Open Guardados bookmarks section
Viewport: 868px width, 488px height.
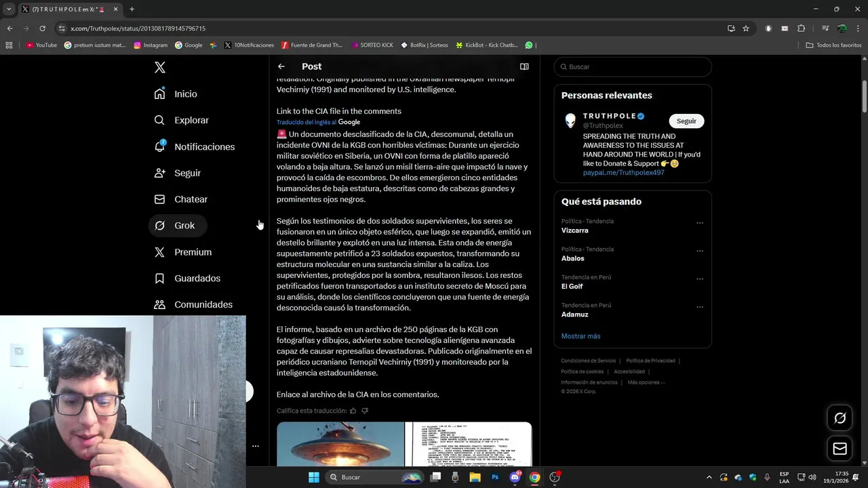click(188, 279)
